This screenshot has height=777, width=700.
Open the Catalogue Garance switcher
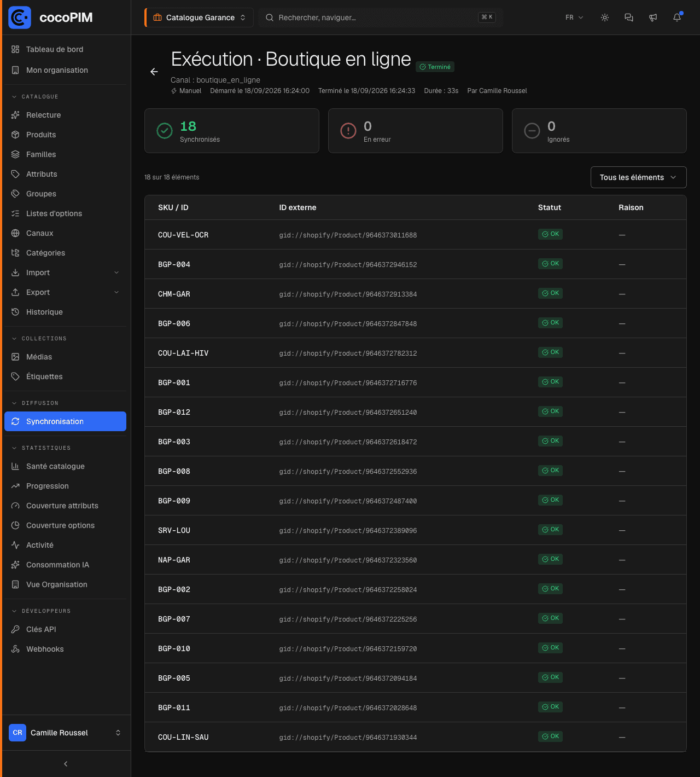[x=199, y=18]
